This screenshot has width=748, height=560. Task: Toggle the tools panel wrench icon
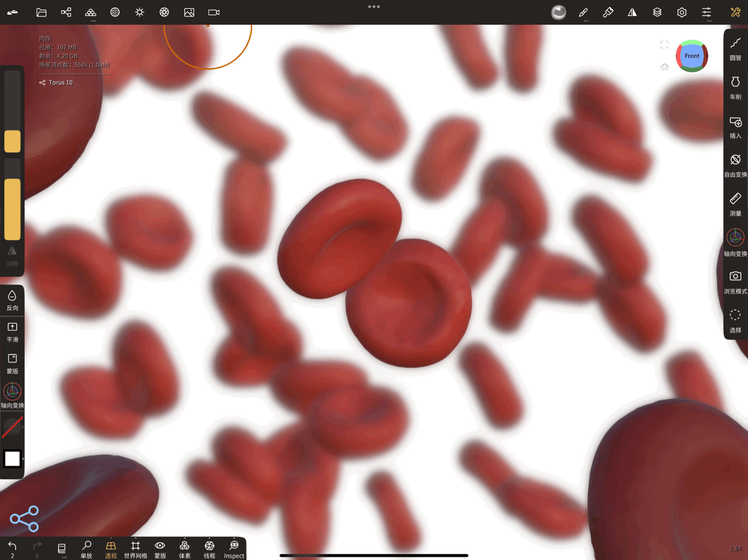pyautogui.click(x=736, y=12)
